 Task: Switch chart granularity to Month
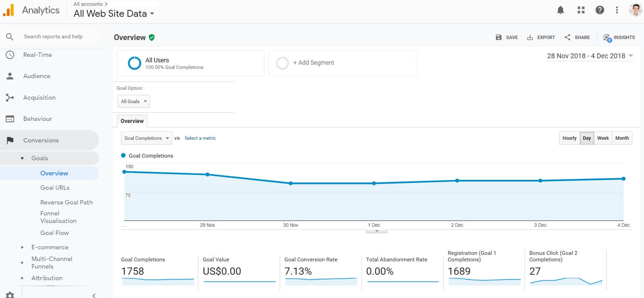[622, 138]
